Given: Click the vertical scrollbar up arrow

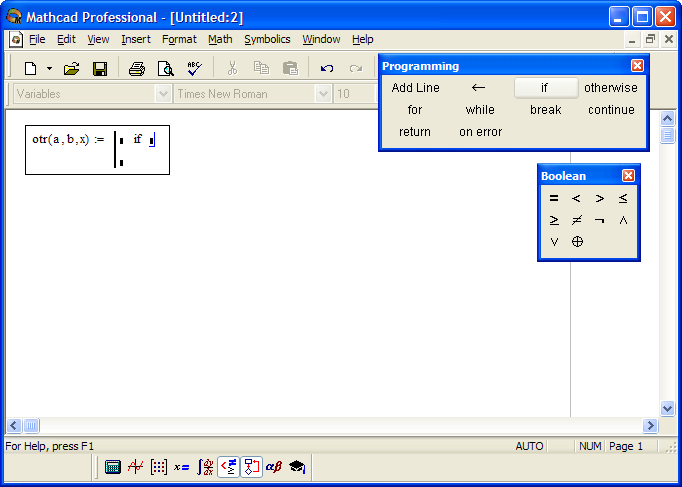Looking at the screenshot, I should (x=667, y=119).
